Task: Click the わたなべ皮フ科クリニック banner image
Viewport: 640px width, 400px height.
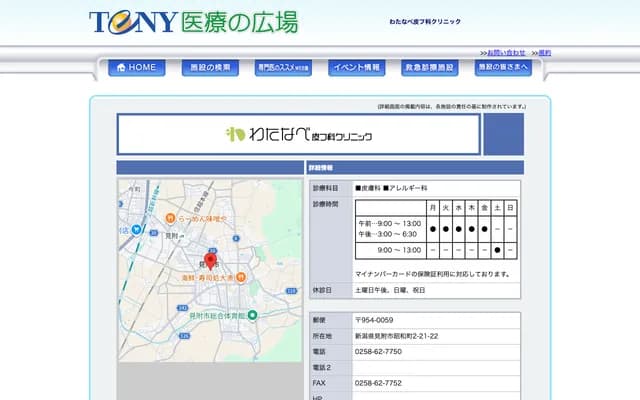Action: [x=298, y=134]
